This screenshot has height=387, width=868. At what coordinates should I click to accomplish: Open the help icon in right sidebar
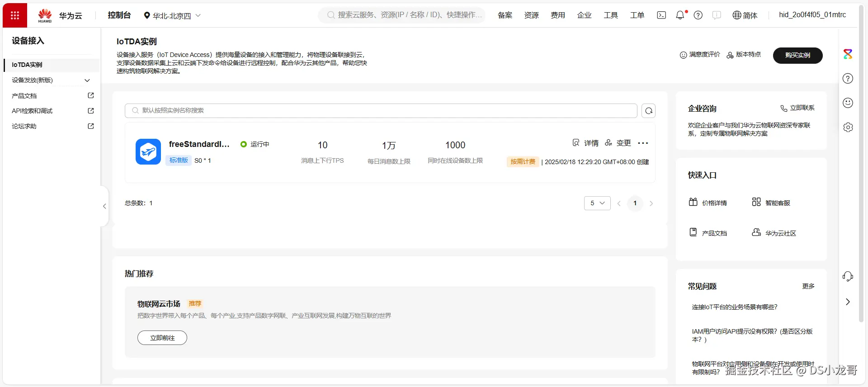pos(848,79)
